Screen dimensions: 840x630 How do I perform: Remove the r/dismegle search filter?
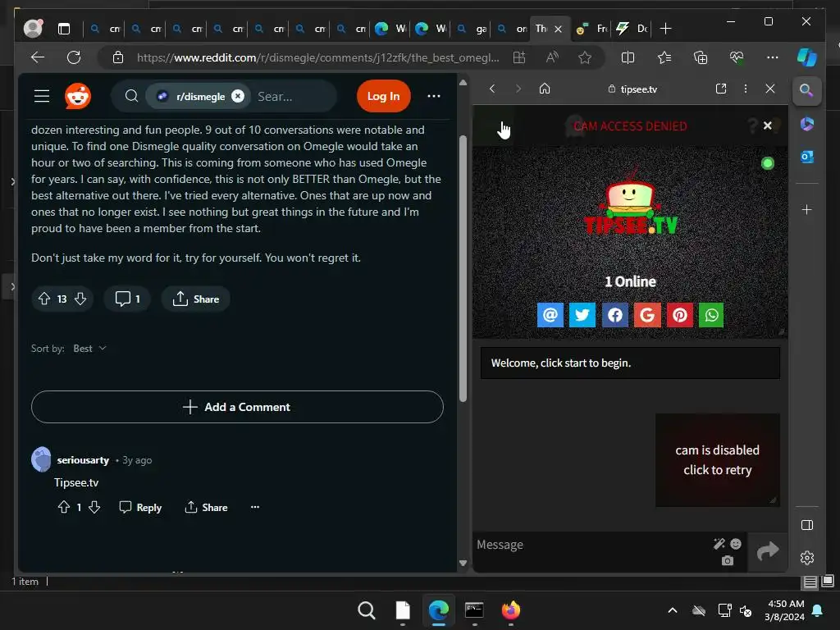pos(238,96)
